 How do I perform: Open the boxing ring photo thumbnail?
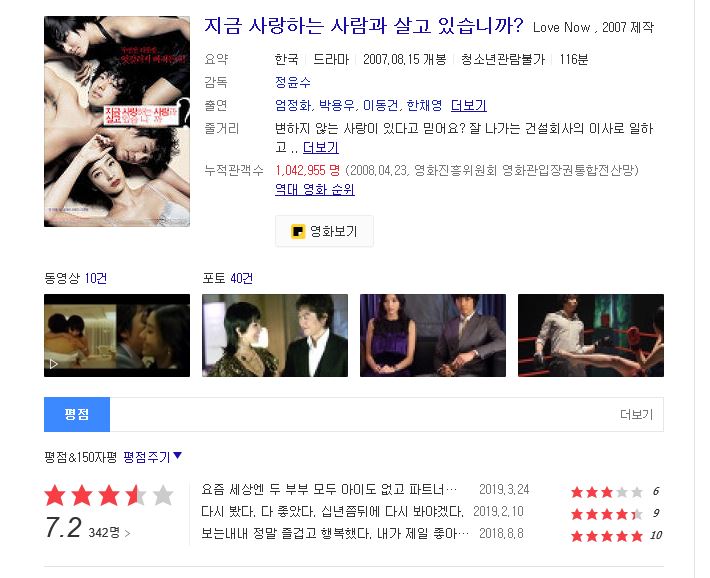click(591, 335)
